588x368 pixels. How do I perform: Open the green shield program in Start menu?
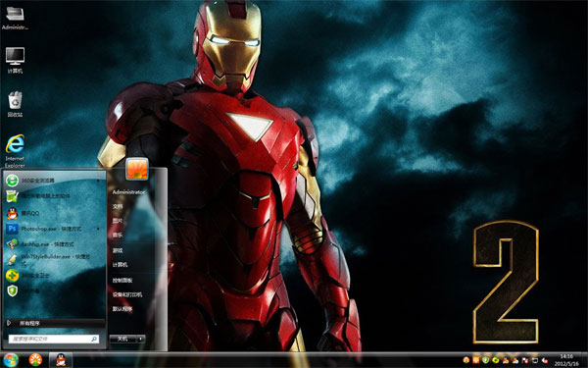tap(54, 290)
